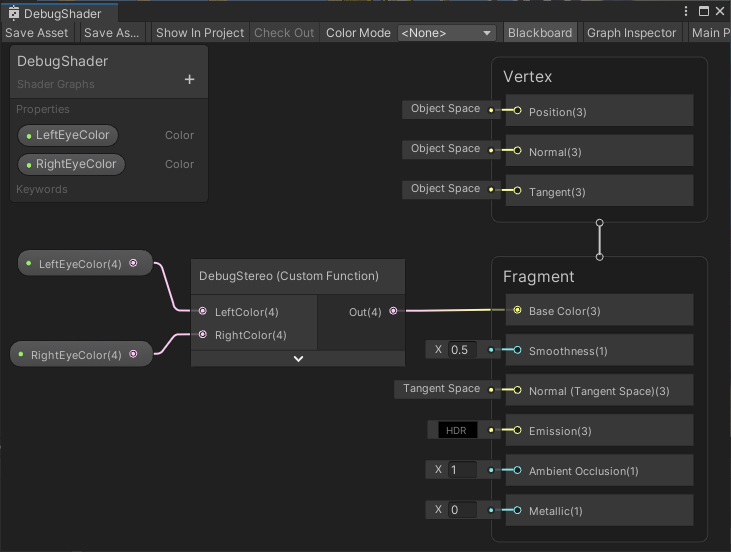
Task: Open the window's three-dot options menu
Action: [685, 11]
